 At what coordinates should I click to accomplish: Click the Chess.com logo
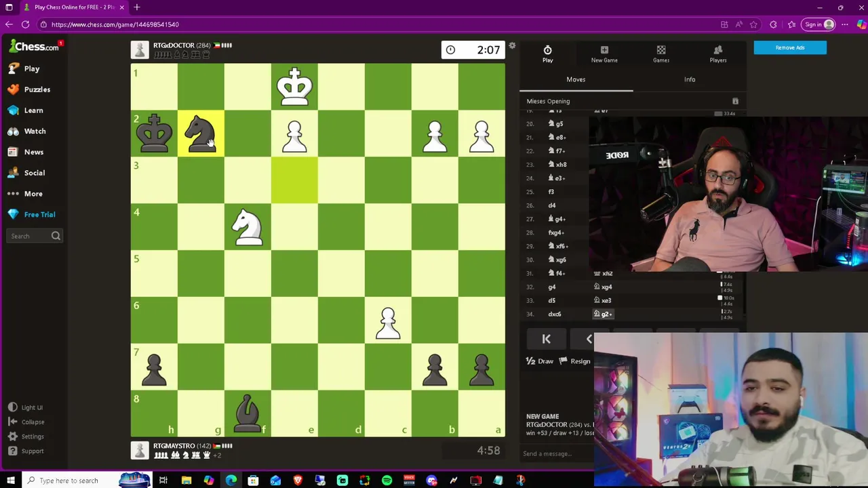tap(34, 46)
